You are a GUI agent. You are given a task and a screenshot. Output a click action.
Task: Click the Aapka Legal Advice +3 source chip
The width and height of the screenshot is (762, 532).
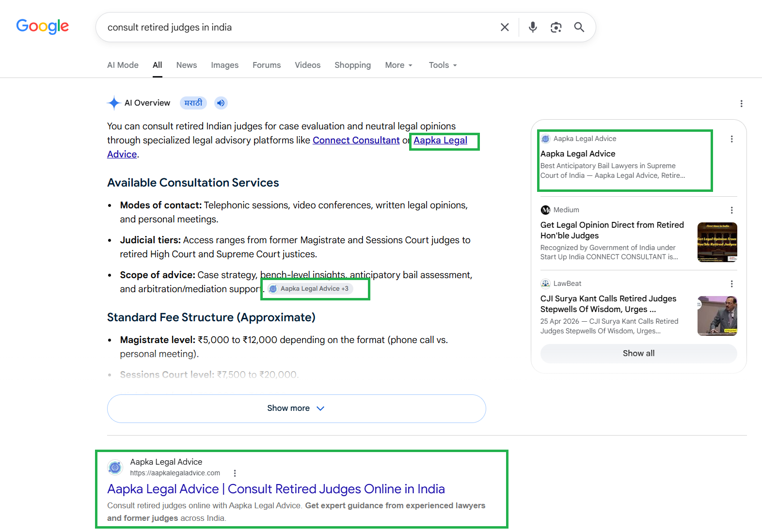310,289
